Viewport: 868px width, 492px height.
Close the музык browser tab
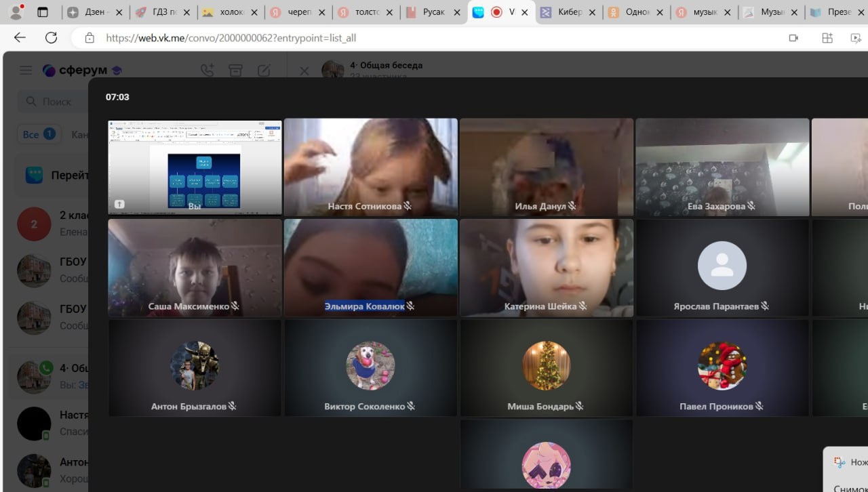pyautogui.click(x=728, y=12)
